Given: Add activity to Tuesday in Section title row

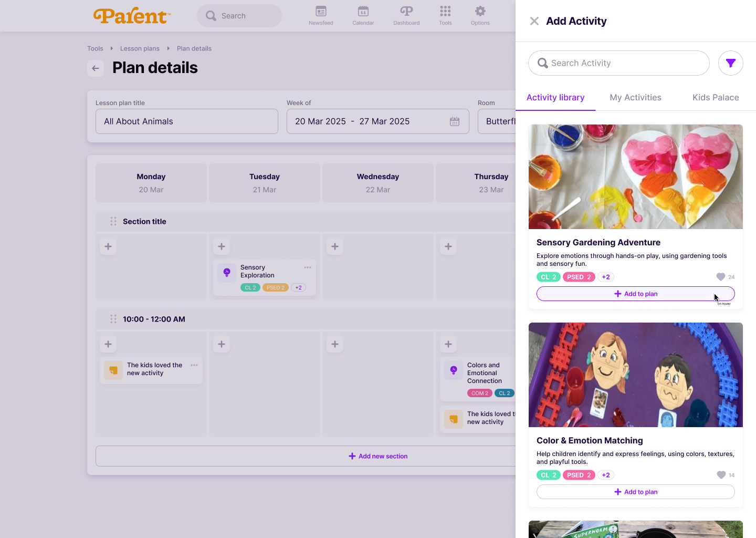Looking at the screenshot, I should tap(222, 246).
